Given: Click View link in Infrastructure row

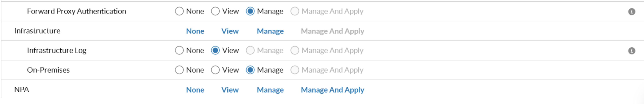Looking at the screenshot, I should click(x=230, y=31).
